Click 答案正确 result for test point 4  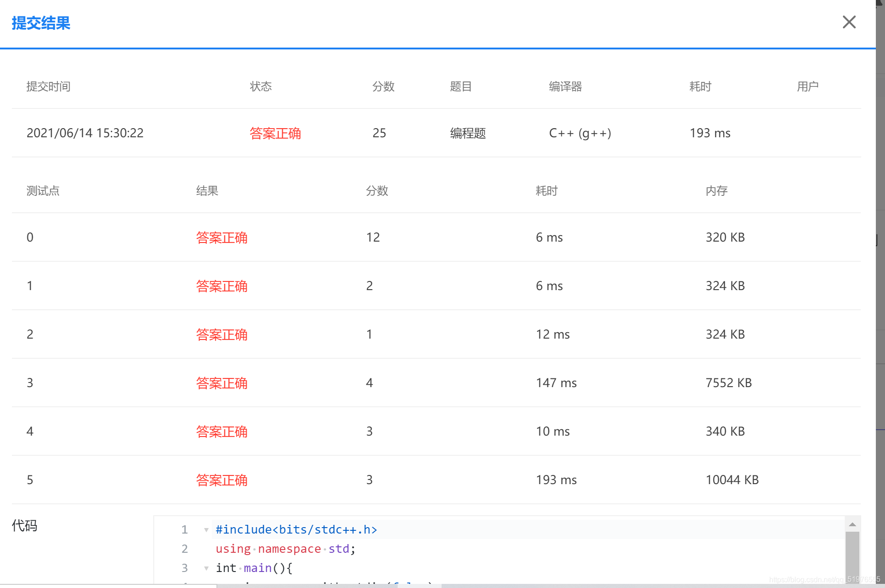[222, 432]
